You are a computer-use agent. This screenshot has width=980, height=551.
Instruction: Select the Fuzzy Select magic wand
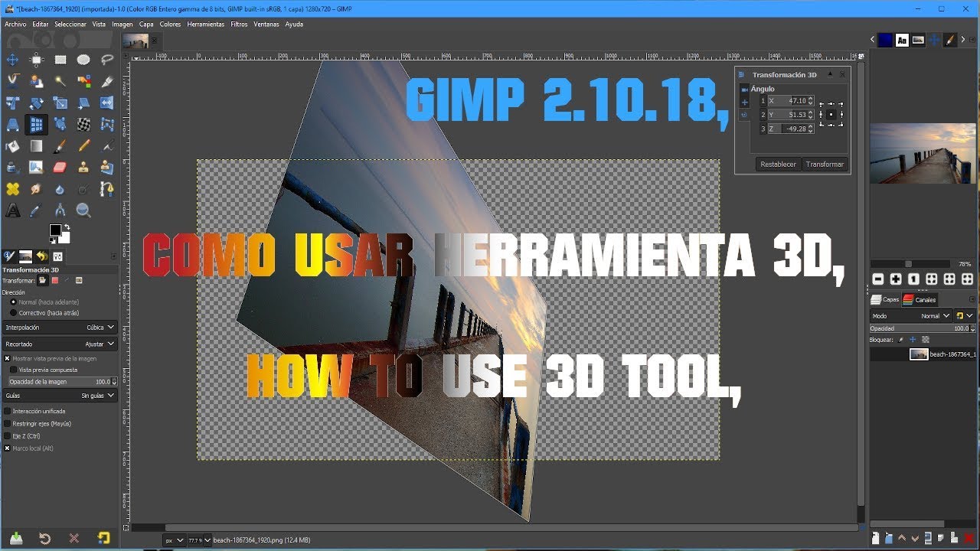pyautogui.click(x=60, y=80)
